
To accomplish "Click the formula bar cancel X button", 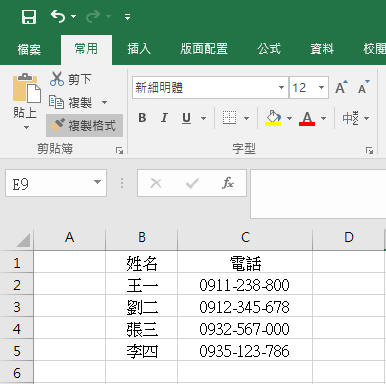I will coord(156,183).
